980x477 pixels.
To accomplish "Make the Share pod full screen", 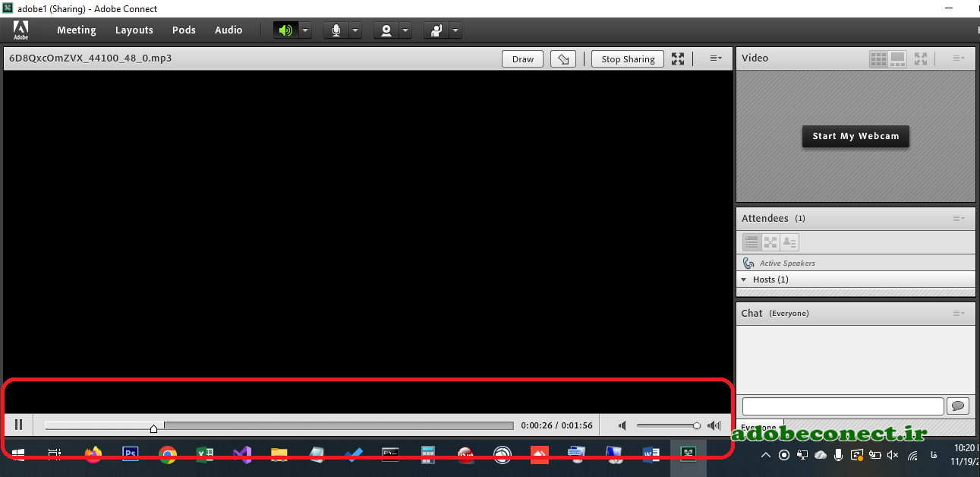I will (678, 59).
